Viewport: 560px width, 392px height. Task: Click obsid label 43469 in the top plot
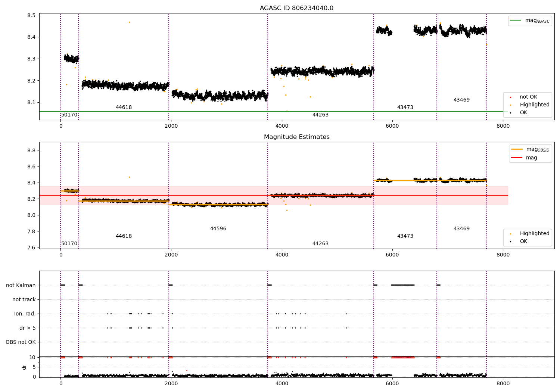[461, 100]
